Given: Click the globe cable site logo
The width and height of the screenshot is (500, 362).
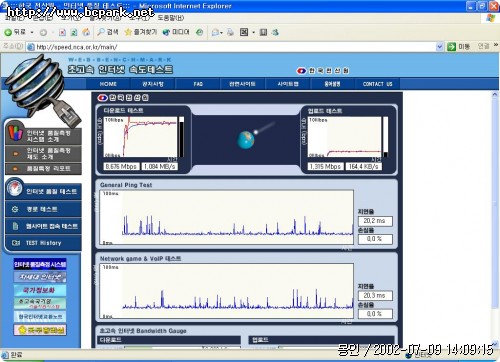Looking at the screenshot, I should 42,89.
